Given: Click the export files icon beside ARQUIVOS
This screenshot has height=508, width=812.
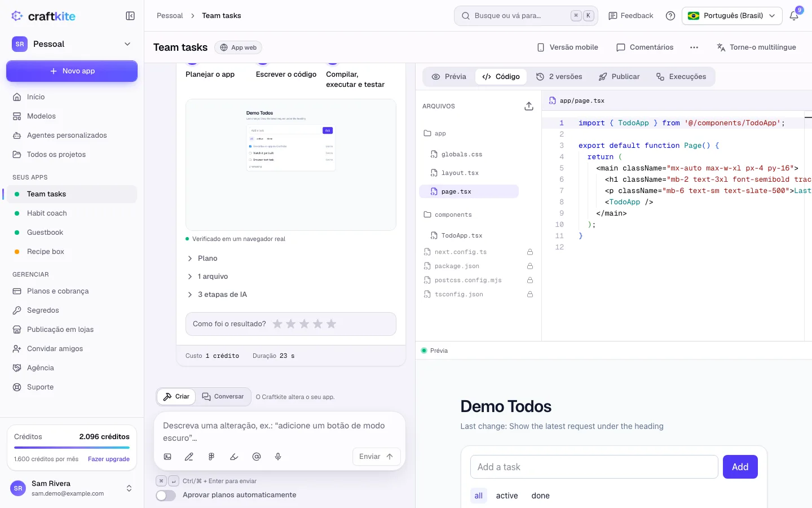Looking at the screenshot, I should (x=529, y=106).
